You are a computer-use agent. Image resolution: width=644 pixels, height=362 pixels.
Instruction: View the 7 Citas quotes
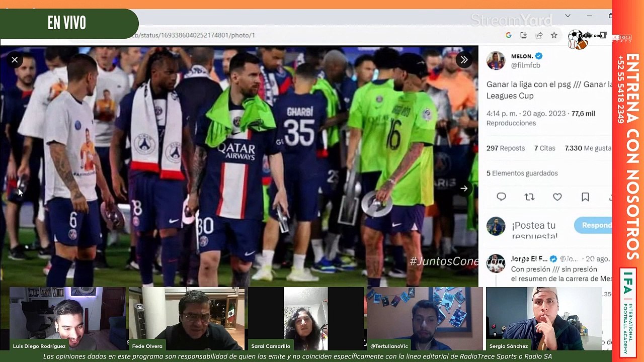click(x=544, y=148)
